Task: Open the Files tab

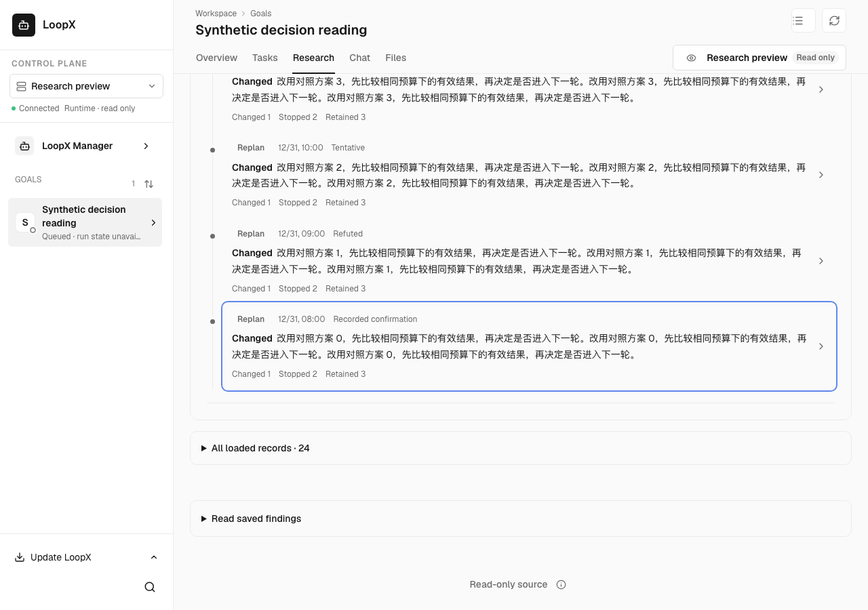Action: click(395, 58)
